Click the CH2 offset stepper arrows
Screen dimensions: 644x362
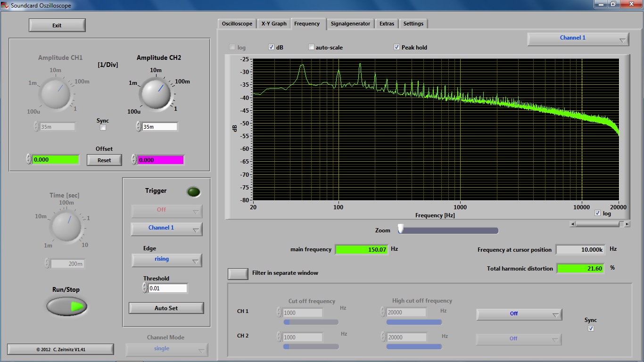point(134,160)
